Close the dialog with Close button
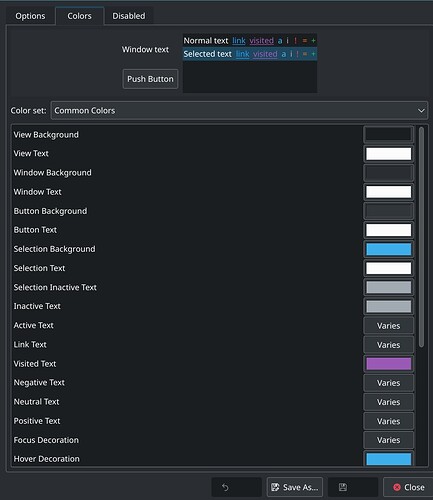 click(409, 487)
